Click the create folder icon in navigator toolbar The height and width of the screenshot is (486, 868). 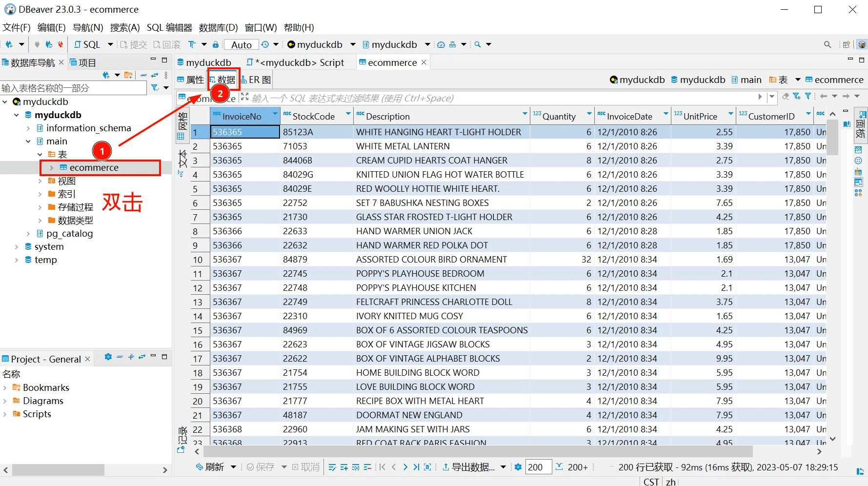tap(128, 75)
